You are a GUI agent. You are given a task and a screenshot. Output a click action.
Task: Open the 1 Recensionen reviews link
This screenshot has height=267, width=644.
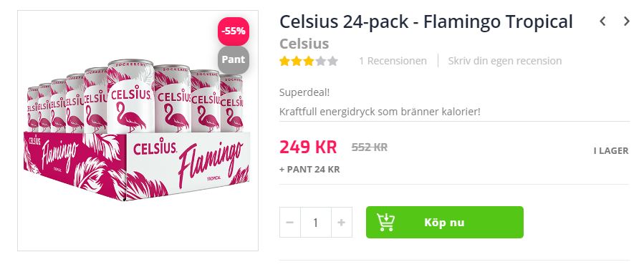393,61
